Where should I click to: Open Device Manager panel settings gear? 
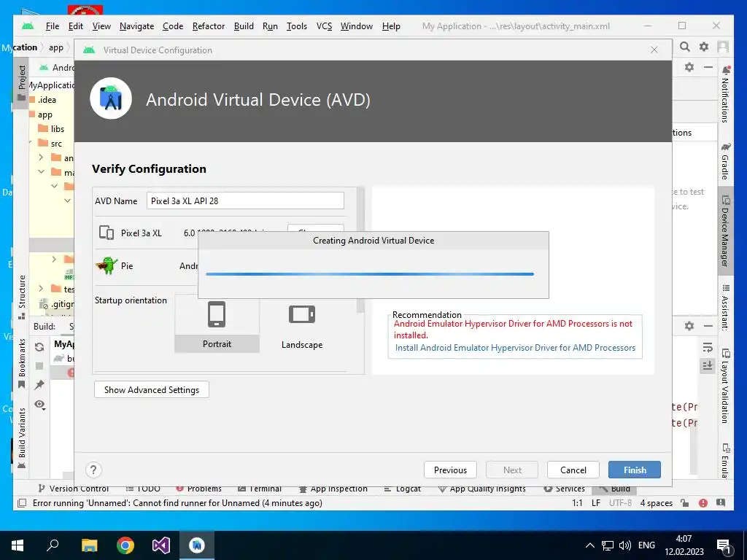[689, 67]
